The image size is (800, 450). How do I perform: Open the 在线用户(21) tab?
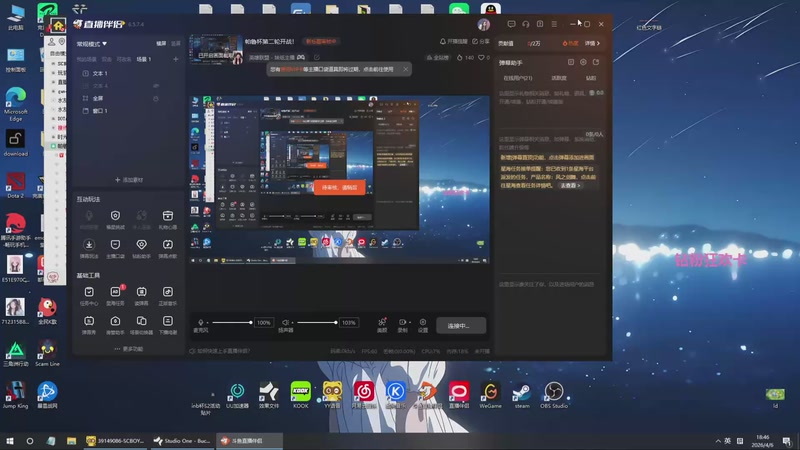tap(518, 78)
